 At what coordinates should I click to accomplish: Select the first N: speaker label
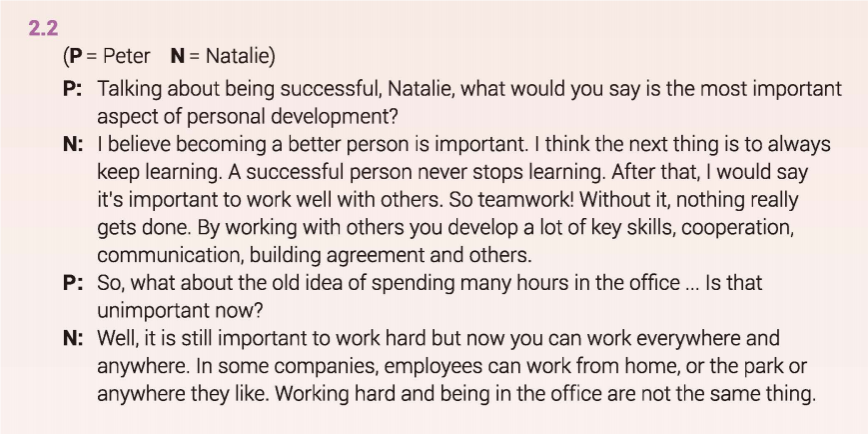[x=71, y=144]
